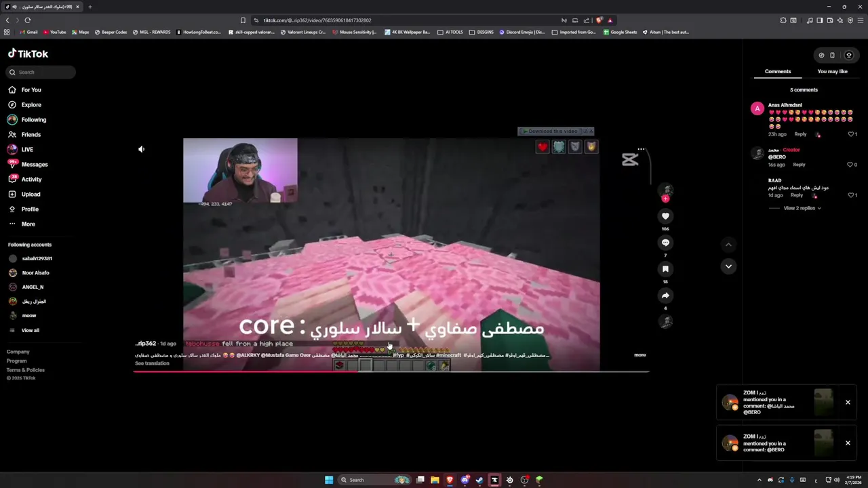Click the browser back arrow
The height and width of the screenshot is (488, 868).
7,20
